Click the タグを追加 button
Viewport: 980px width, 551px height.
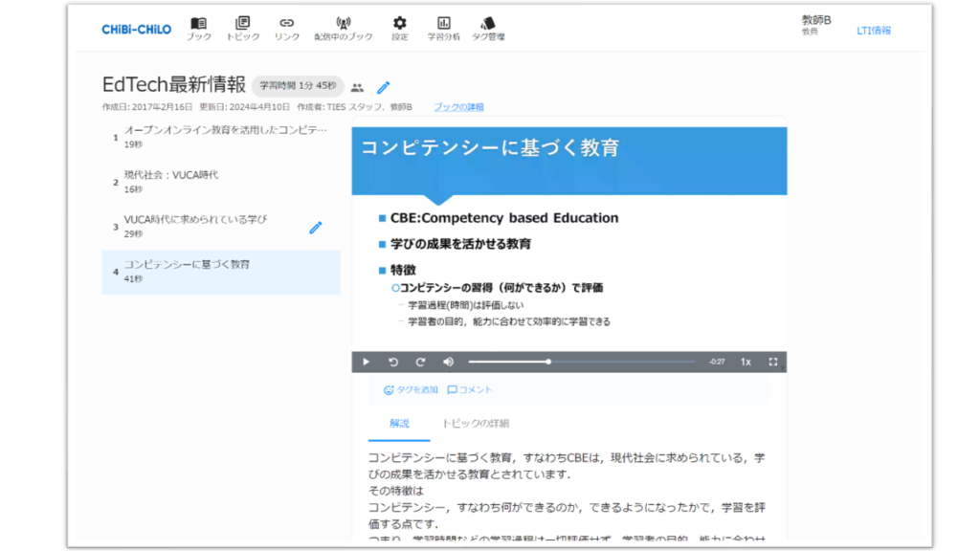click(411, 389)
